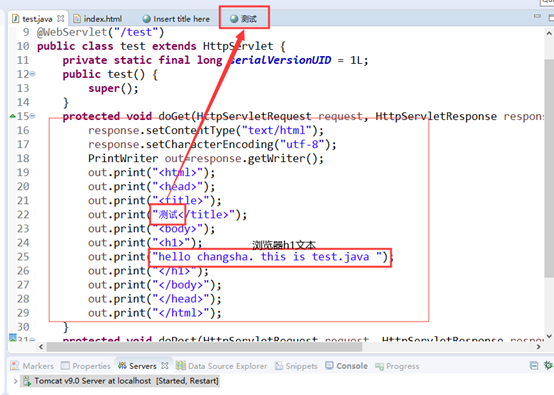The height and width of the screenshot is (395, 554).
Task: Click line number 20 in the gutter
Action: point(23,187)
